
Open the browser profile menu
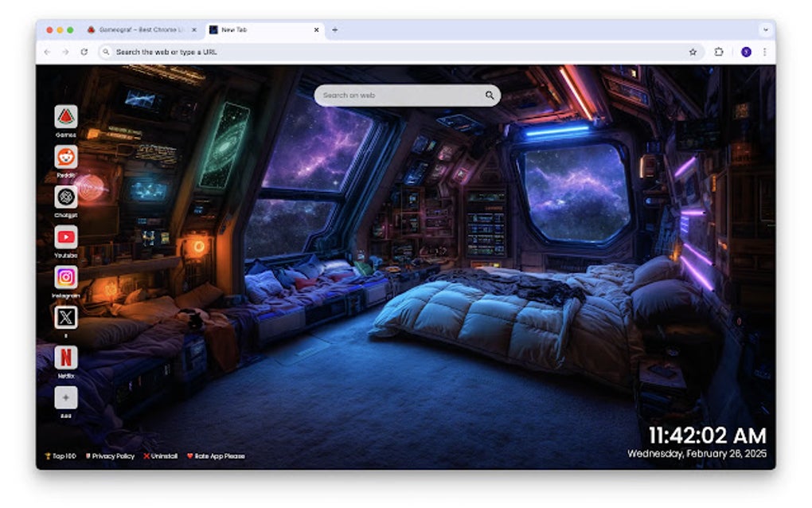(x=744, y=51)
